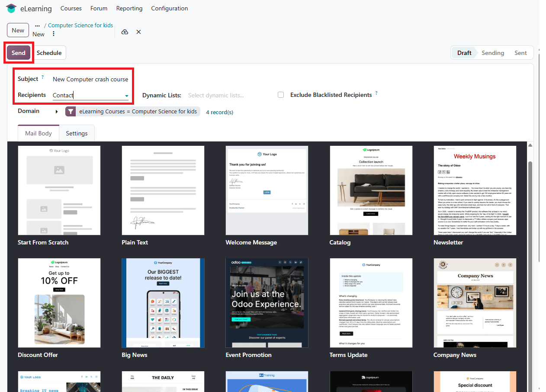Click the Send button
The height and width of the screenshot is (392, 546).
point(19,53)
